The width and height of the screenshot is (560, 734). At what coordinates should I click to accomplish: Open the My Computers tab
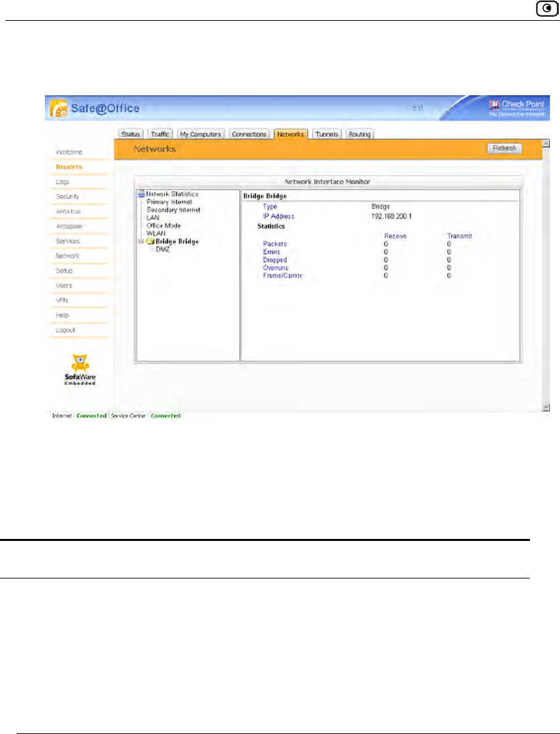[x=201, y=134]
